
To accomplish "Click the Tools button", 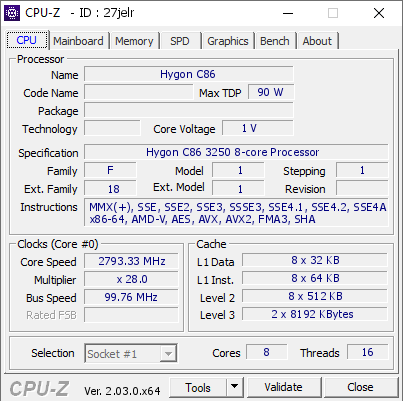I will [x=198, y=388].
